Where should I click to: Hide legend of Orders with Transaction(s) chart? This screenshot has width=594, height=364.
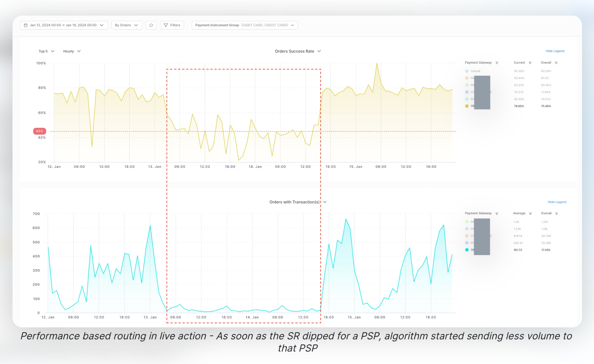557,202
